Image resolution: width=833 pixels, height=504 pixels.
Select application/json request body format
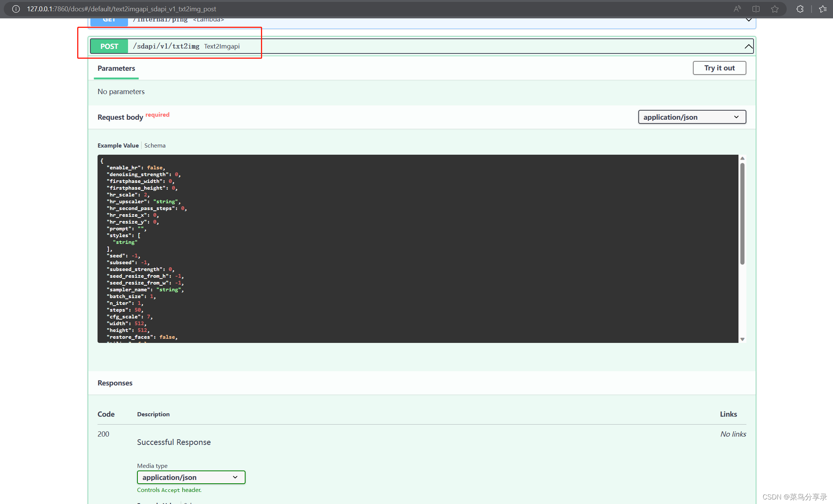(x=691, y=117)
